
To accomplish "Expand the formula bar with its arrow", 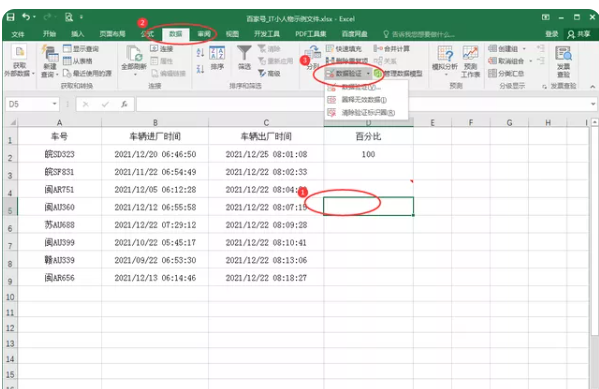I will coord(593,104).
